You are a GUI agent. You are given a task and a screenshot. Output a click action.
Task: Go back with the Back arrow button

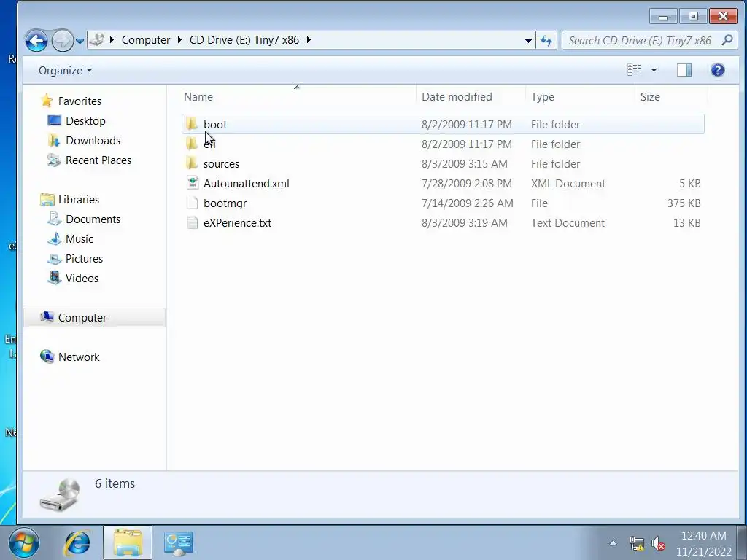[x=36, y=41]
